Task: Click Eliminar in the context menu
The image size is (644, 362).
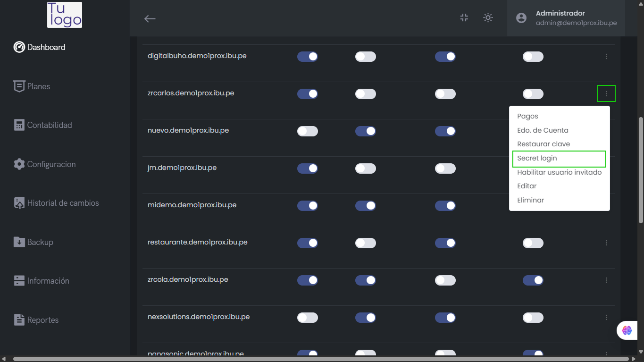Action: (531, 200)
